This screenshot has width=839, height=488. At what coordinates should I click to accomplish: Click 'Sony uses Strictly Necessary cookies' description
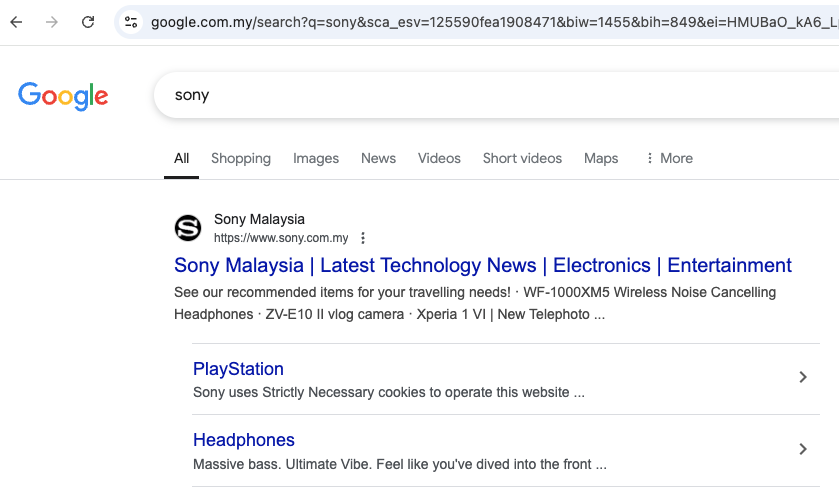(389, 392)
